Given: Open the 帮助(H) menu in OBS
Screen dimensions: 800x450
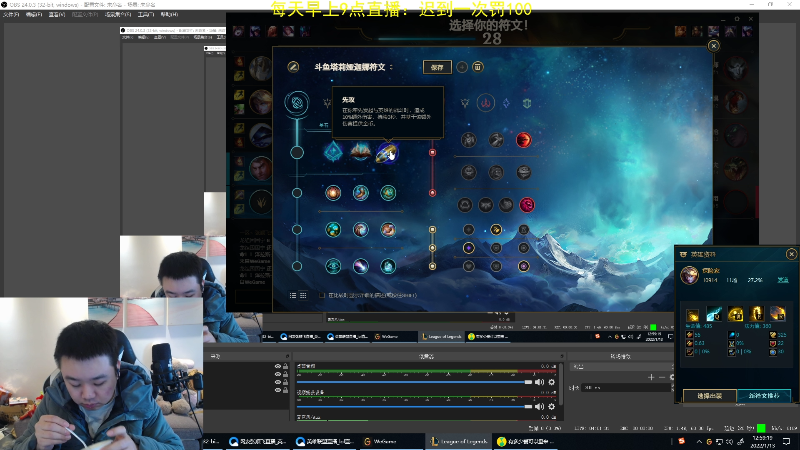Looking at the screenshot, I should click(169, 14).
